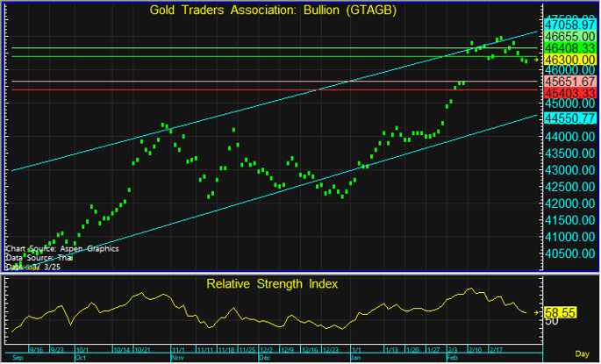Click the cyan 47058.97 price label
This screenshot has width=601, height=364.
[569, 26]
